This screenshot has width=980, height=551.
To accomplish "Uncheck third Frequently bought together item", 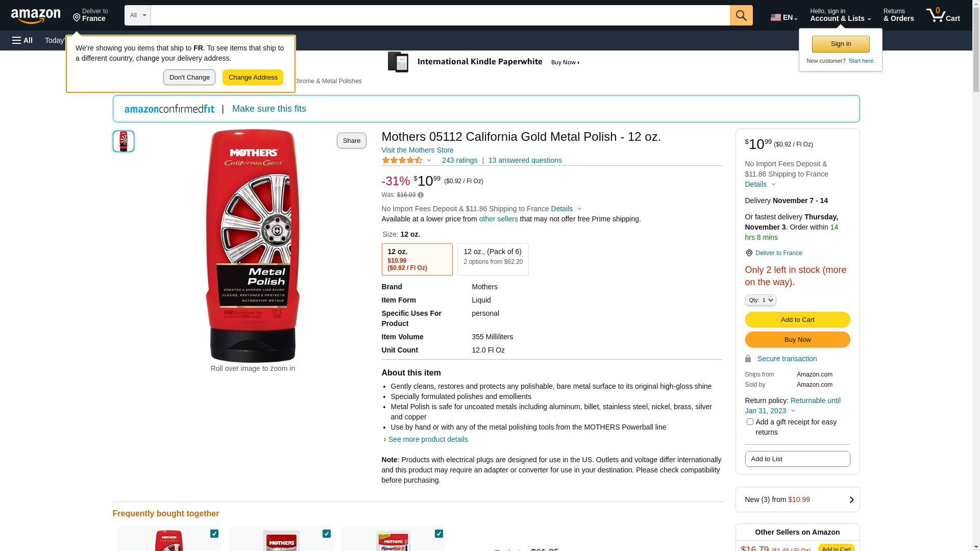I will (439, 534).
